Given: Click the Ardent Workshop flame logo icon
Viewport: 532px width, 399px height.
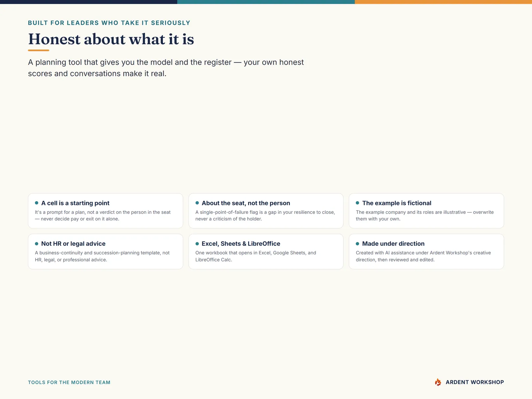Looking at the screenshot, I should click(438, 382).
